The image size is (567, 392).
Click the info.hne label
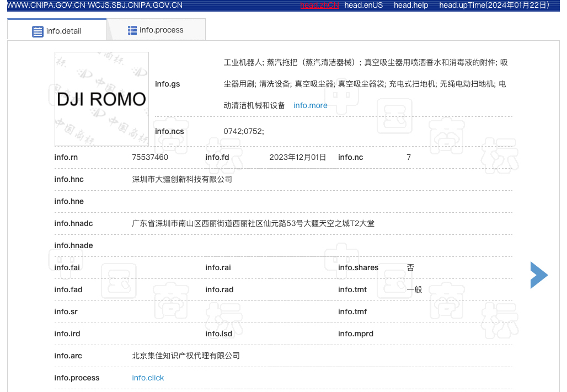tap(69, 201)
